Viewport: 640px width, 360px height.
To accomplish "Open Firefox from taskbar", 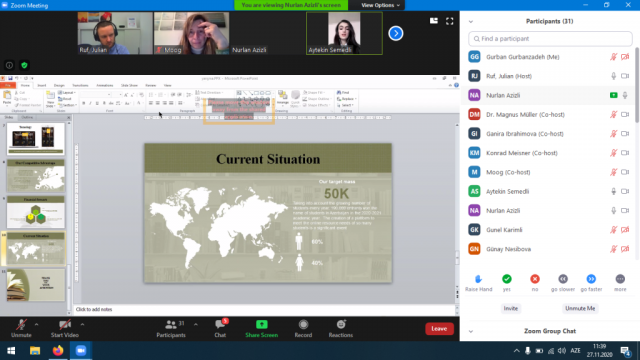I will click(x=58, y=351).
